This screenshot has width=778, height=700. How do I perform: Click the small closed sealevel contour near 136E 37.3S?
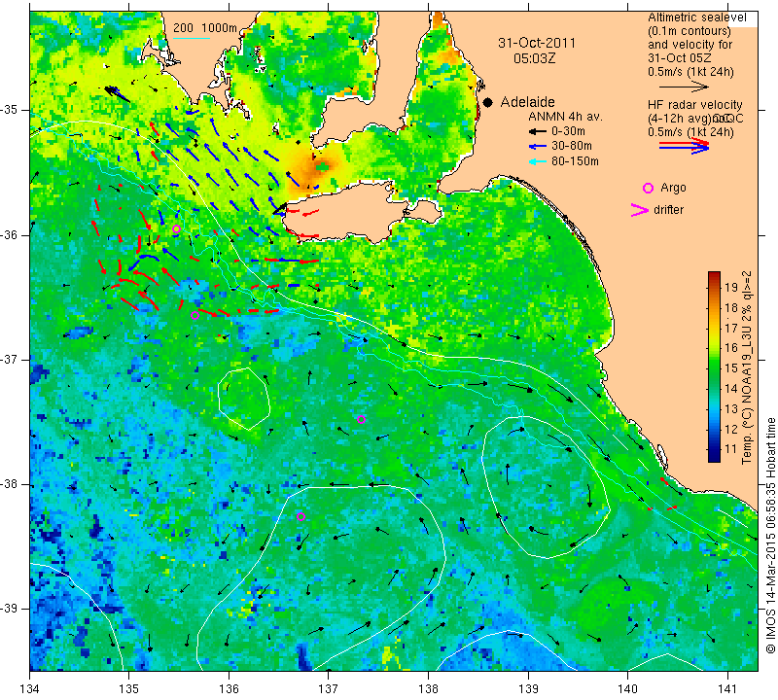(244, 399)
